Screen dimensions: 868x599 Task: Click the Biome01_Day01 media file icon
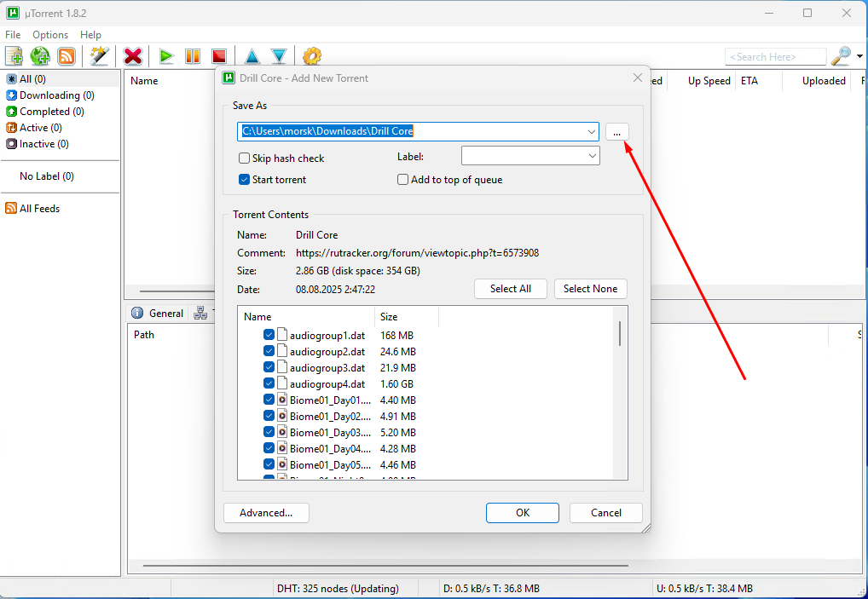tap(282, 400)
